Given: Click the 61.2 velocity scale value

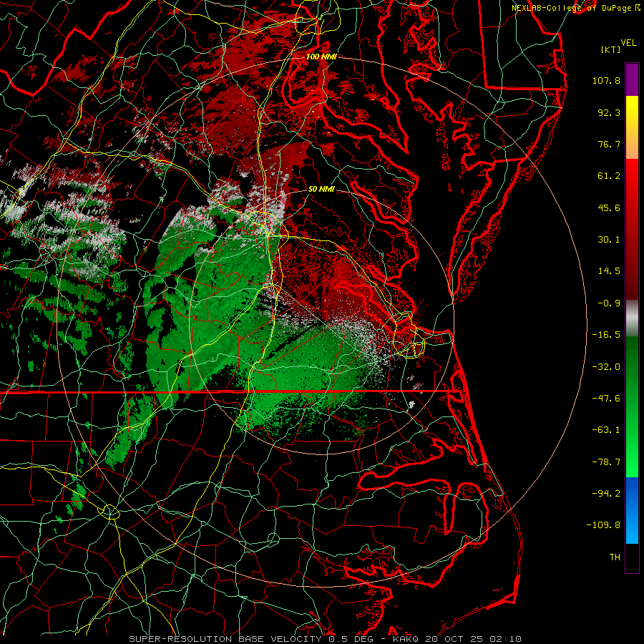Looking at the screenshot, I should tap(609, 176).
